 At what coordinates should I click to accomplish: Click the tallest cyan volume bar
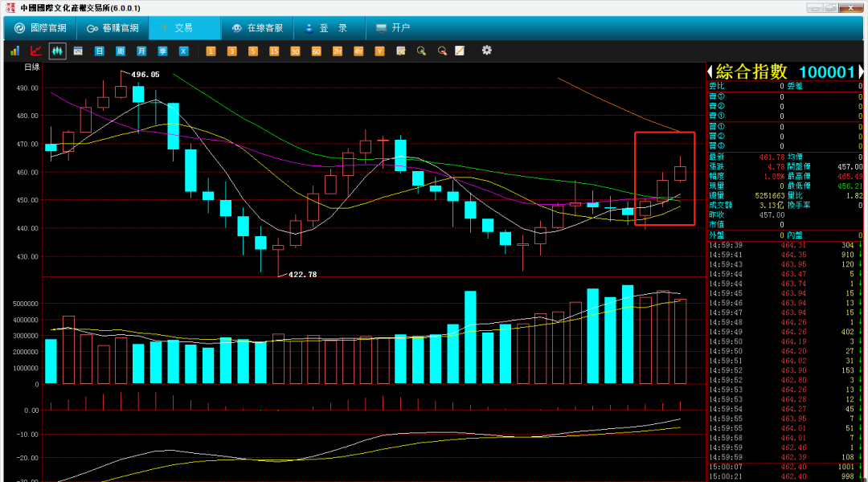628,334
